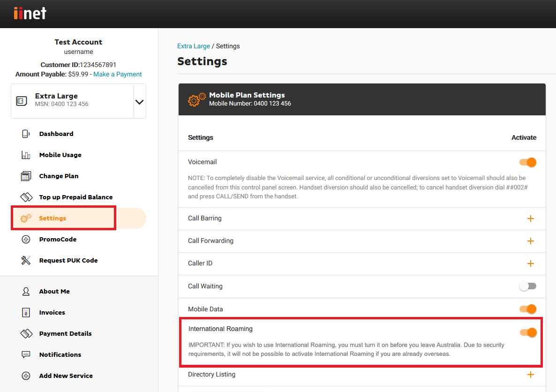Disable the International Roaming toggle
This screenshot has height=392, width=556.
click(x=528, y=332)
